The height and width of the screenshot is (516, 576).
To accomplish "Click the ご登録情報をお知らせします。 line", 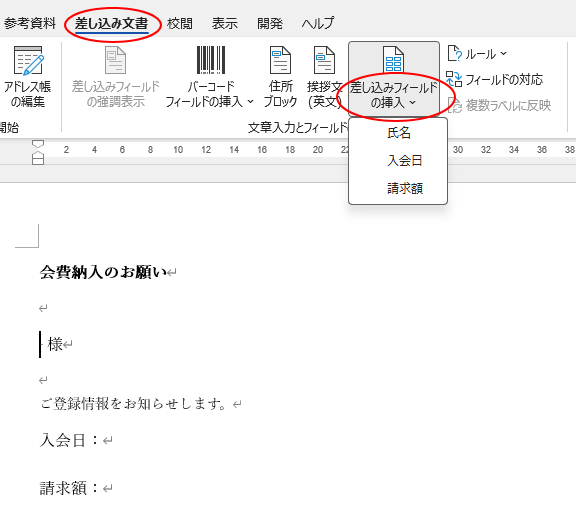I will click(134, 404).
